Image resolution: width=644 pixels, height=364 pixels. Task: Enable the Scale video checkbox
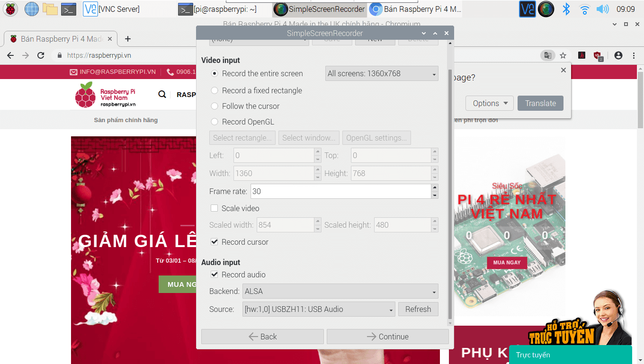(x=215, y=208)
